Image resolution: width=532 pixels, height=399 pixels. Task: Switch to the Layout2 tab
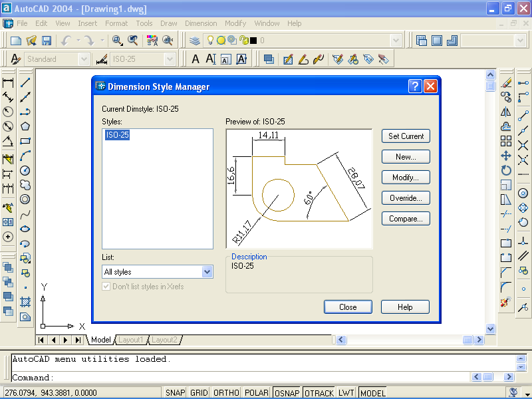(x=164, y=340)
